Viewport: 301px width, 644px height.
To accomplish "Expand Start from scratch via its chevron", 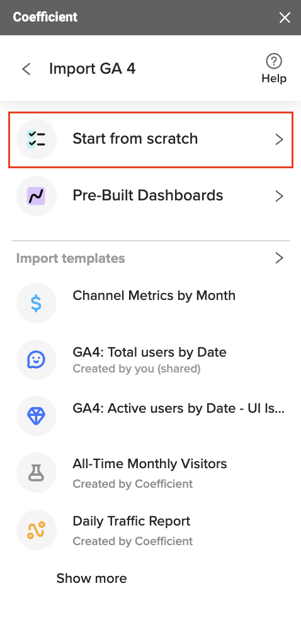I will 279,140.
